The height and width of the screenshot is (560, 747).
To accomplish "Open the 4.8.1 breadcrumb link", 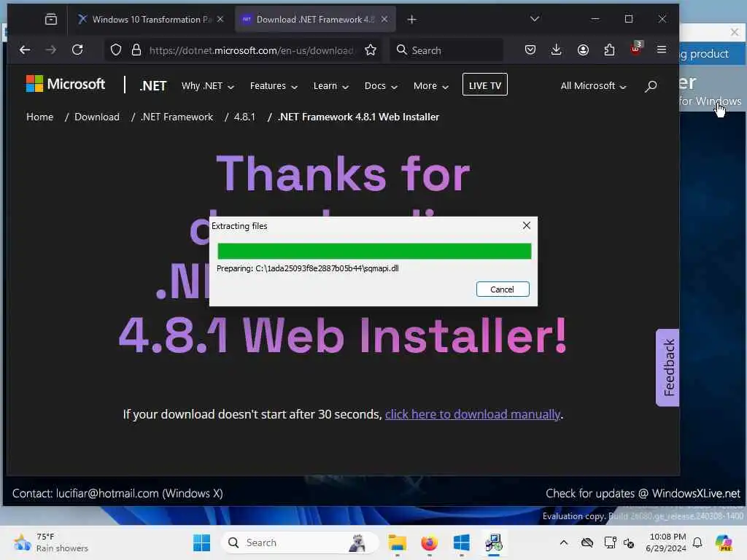I will [x=244, y=117].
